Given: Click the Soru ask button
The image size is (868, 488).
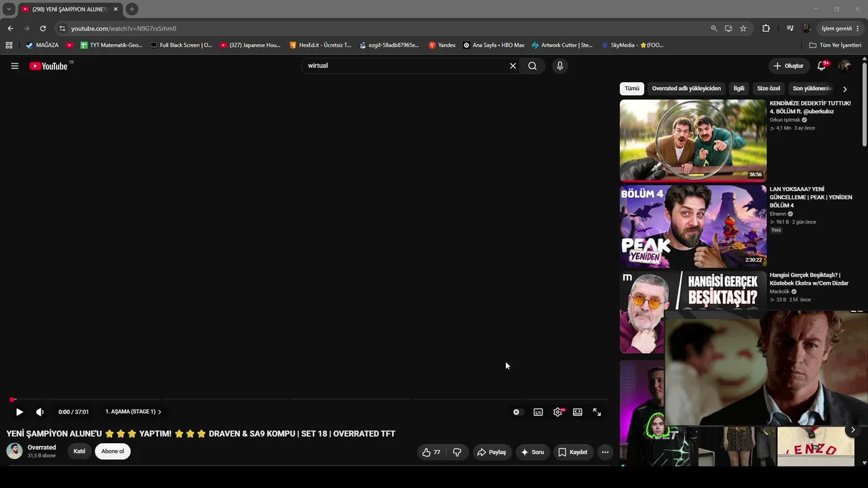Looking at the screenshot, I should (532, 452).
